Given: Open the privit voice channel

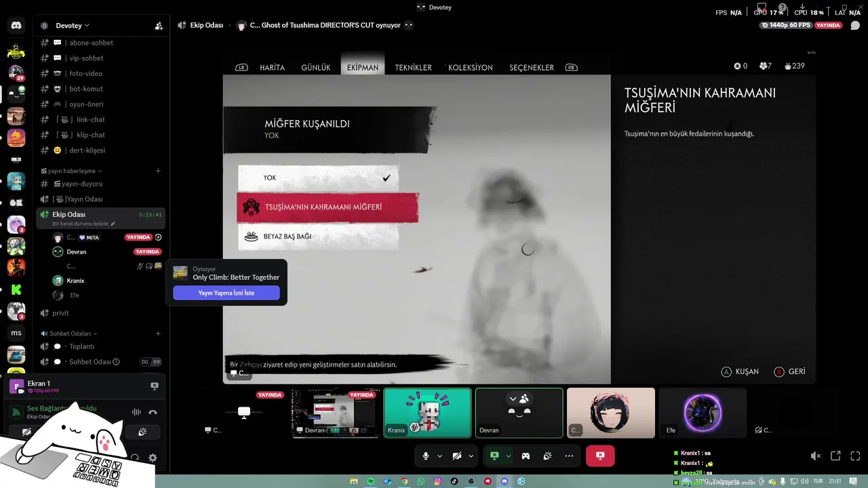Looking at the screenshot, I should pyautogui.click(x=101, y=313).
